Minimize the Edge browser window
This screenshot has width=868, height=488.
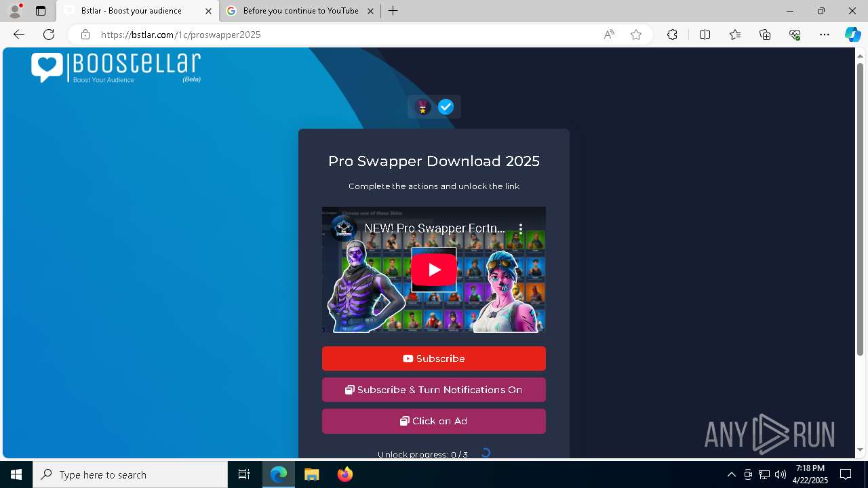pyautogui.click(x=790, y=11)
